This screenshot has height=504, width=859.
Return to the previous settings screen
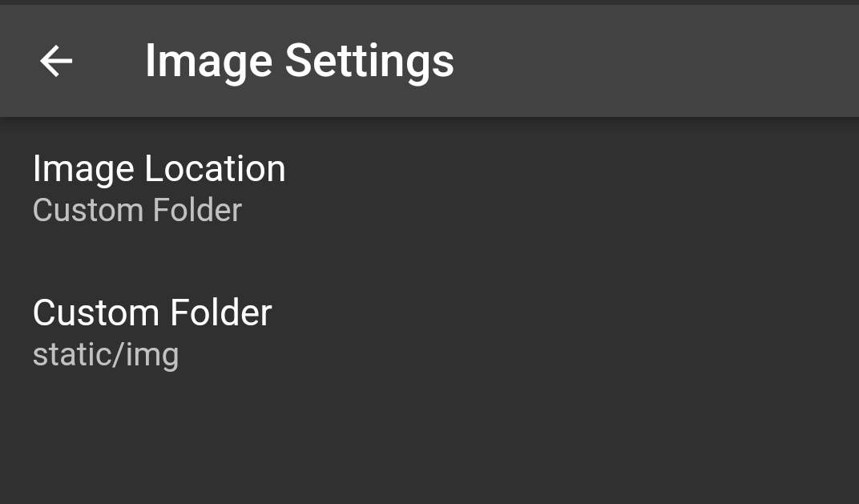click(56, 61)
